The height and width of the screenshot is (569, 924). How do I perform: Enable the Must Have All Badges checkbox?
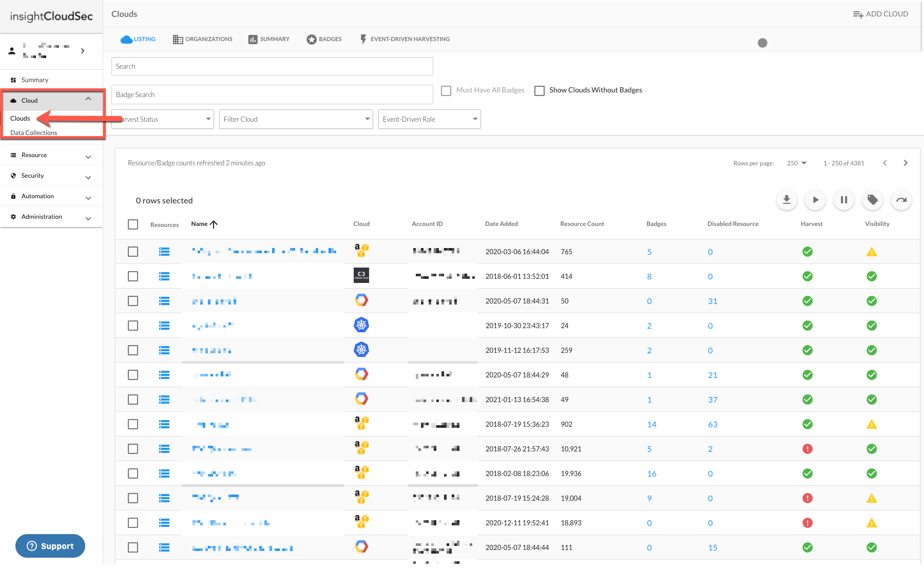point(446,90)
